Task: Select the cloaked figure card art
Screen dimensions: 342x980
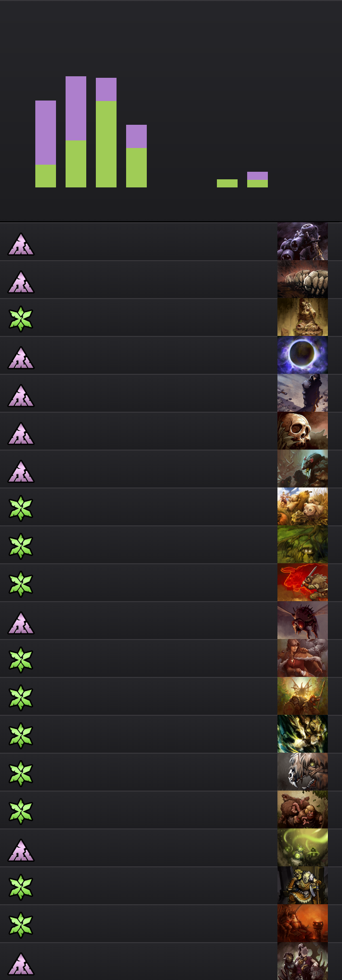Action: point(303,393)
